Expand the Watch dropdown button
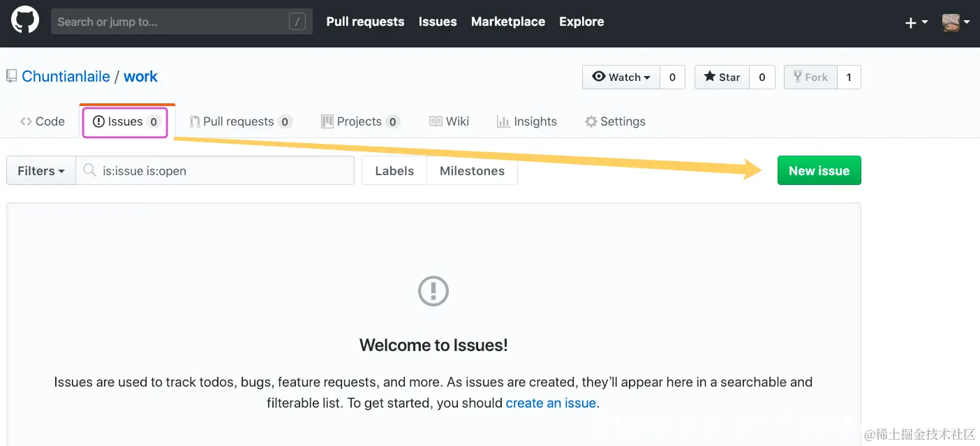Screen dimensions: 980x446 [x=621, y=77]
